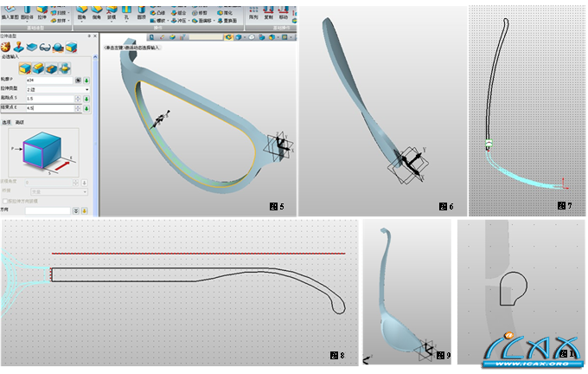This screenshot has width=588, height=374.
Task: Open the dropdown arrow next to 螺纹
Action: pyautogui.click(x=168, y=21)
